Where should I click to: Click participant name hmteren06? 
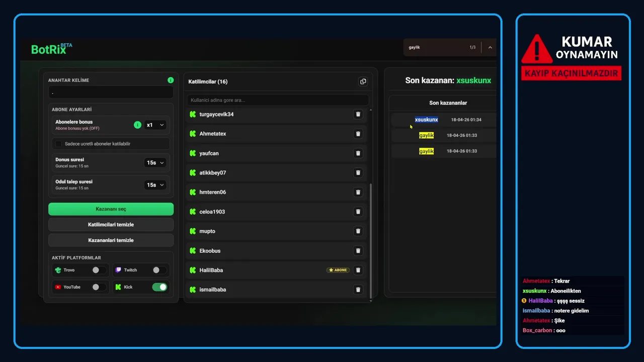point(212,192)
